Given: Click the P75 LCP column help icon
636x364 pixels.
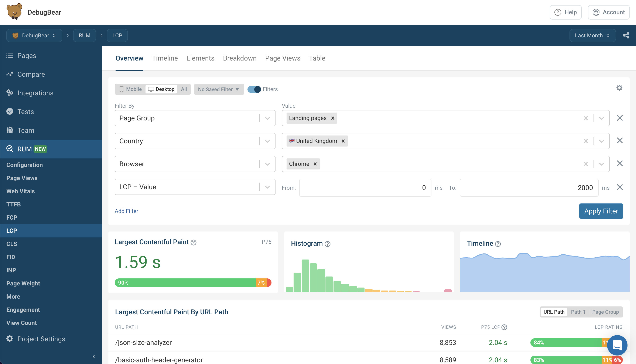Looking at the screenshot, I should (x=505, y=327).
